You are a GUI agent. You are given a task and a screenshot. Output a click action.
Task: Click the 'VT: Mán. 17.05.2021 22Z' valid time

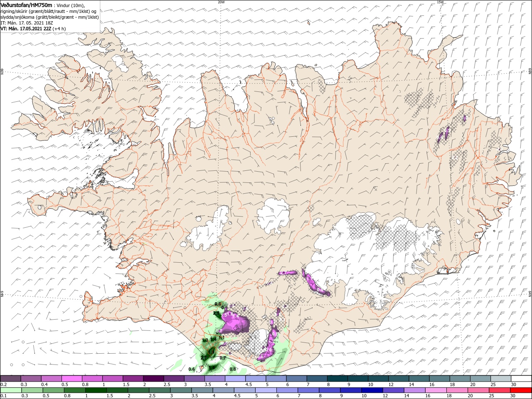[x=26, y=29]
